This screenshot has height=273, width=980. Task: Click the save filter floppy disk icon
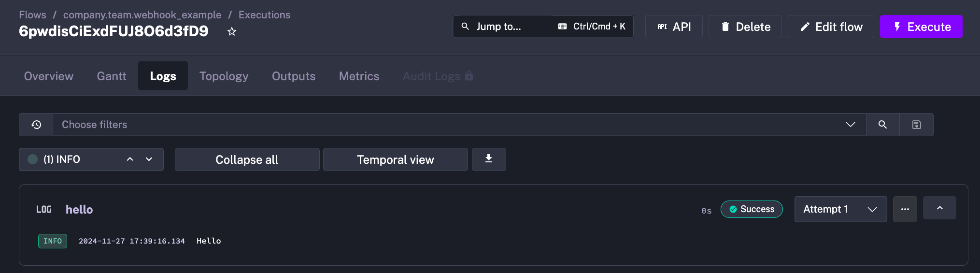click(916, 125)
